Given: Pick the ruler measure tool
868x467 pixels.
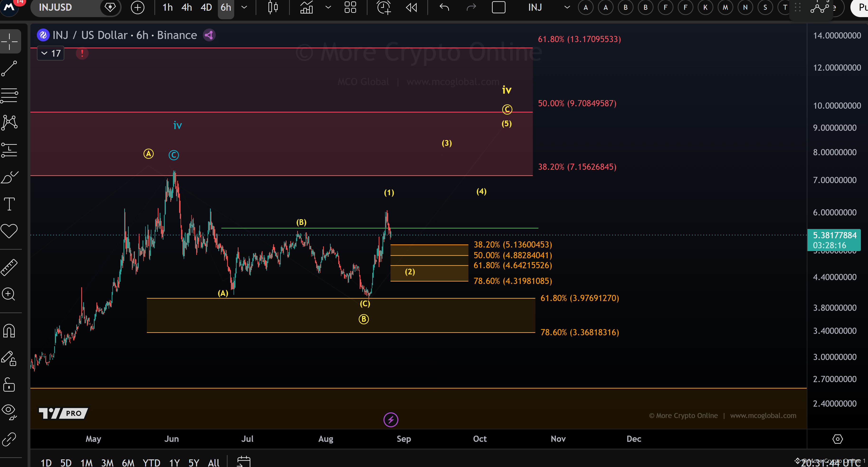Looking at the screenshot, I should [10, 268].
